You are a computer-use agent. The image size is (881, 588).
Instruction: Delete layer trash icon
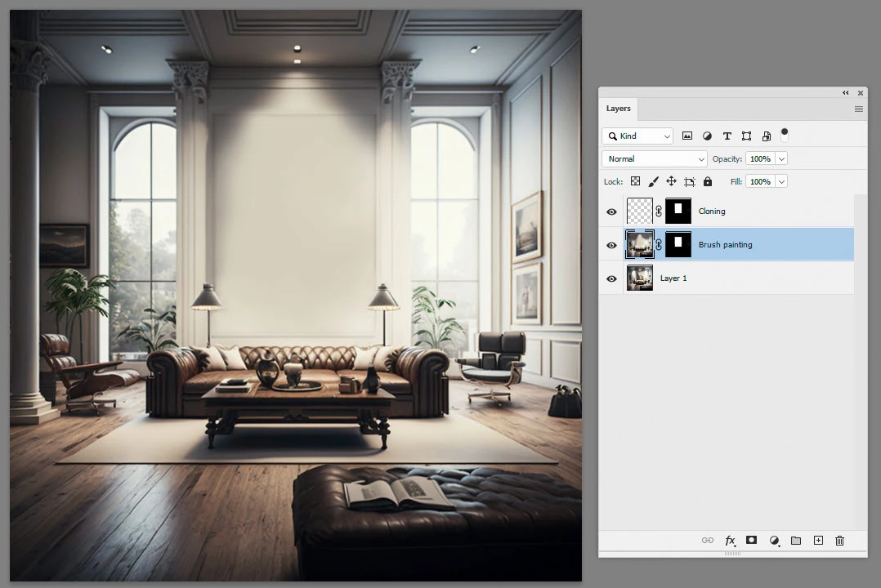839,541
